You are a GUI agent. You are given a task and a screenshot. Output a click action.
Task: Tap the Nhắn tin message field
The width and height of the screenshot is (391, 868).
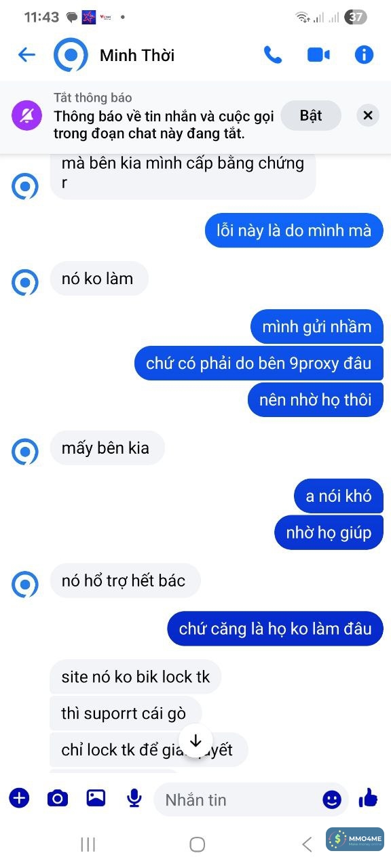(241, 800)
